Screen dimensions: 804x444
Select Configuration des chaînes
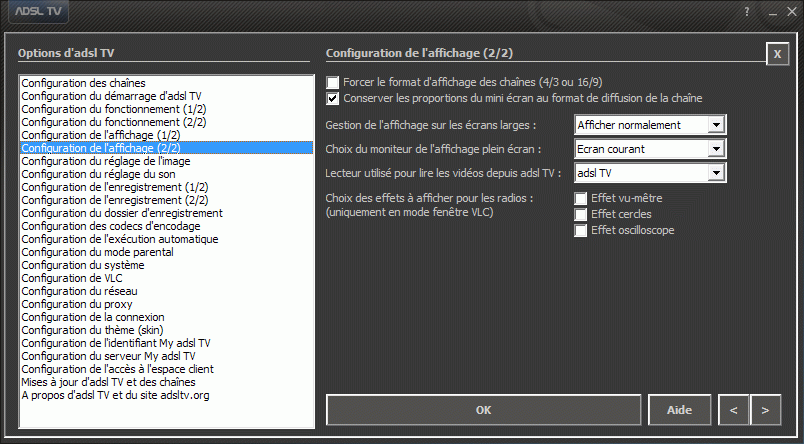coord(167,83)
